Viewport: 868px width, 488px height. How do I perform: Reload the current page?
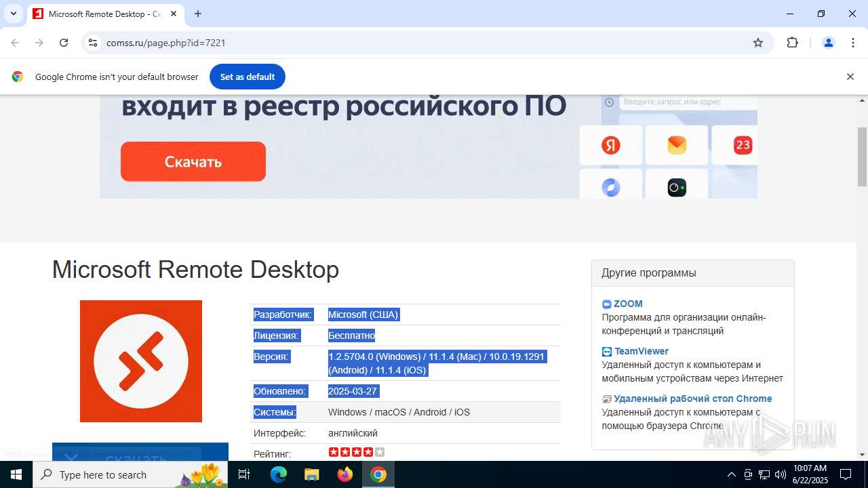[64, 43]
